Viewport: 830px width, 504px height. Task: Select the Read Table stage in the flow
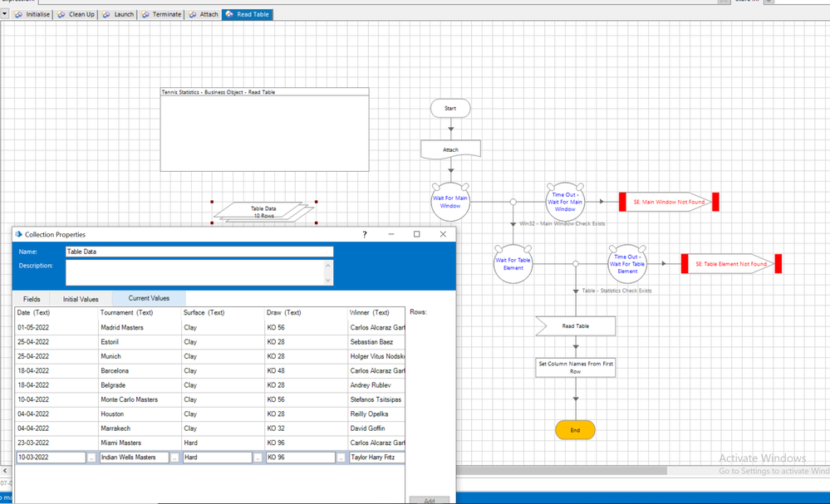coord(576,326)
